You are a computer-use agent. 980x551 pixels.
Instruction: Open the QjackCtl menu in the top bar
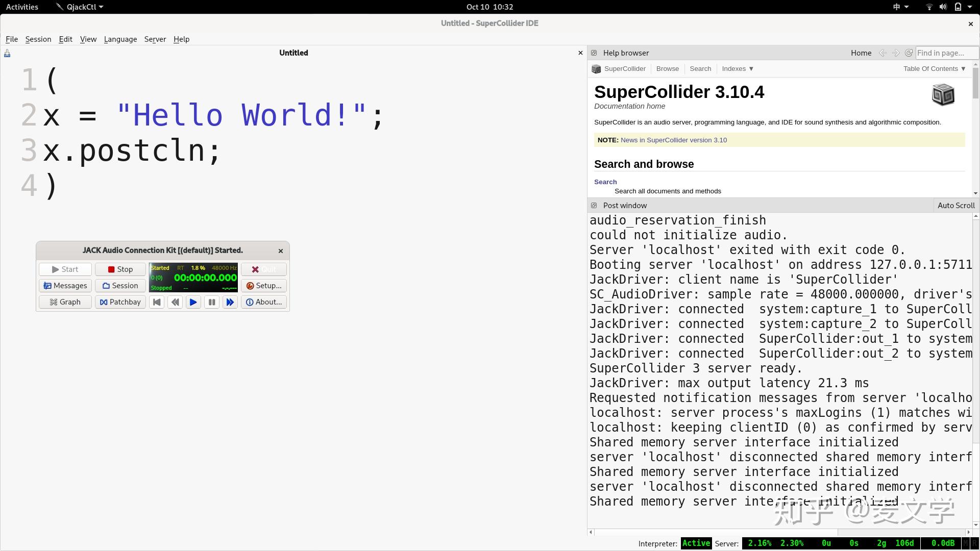[80, 7]
